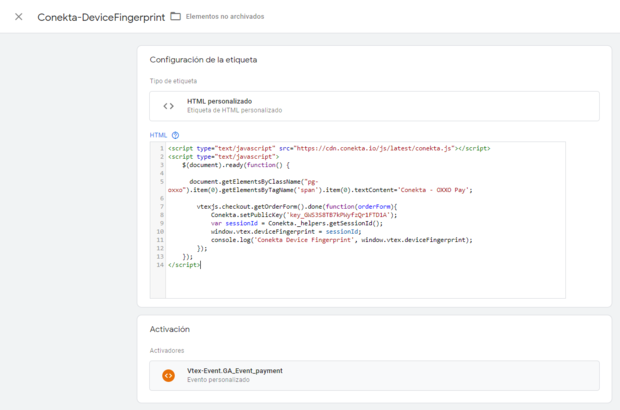The image size is (620, 410).
Task: Click the Etiqueta de HTML personalizado subtitle
Action: pos(234,110)
